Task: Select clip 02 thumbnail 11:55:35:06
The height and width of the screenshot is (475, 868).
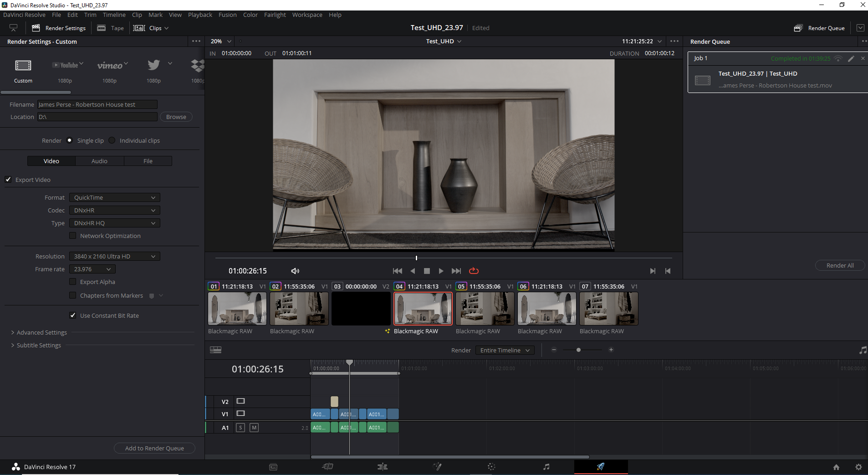Action: pyautogui.click(x=299, y=309)
